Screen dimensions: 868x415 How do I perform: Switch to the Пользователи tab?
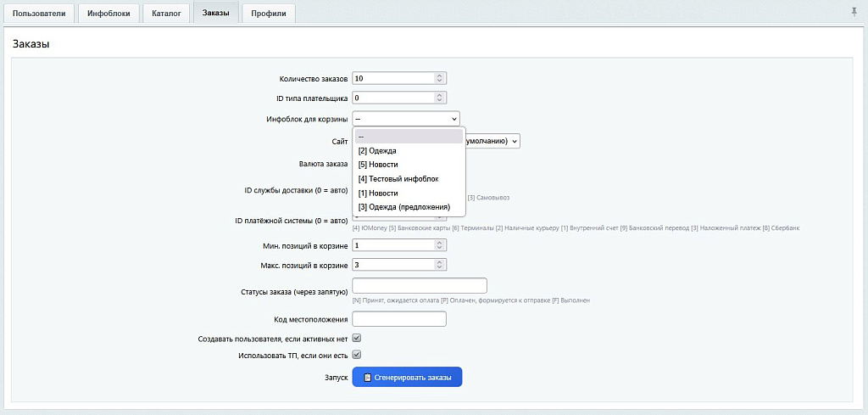(x=39, y=13)
